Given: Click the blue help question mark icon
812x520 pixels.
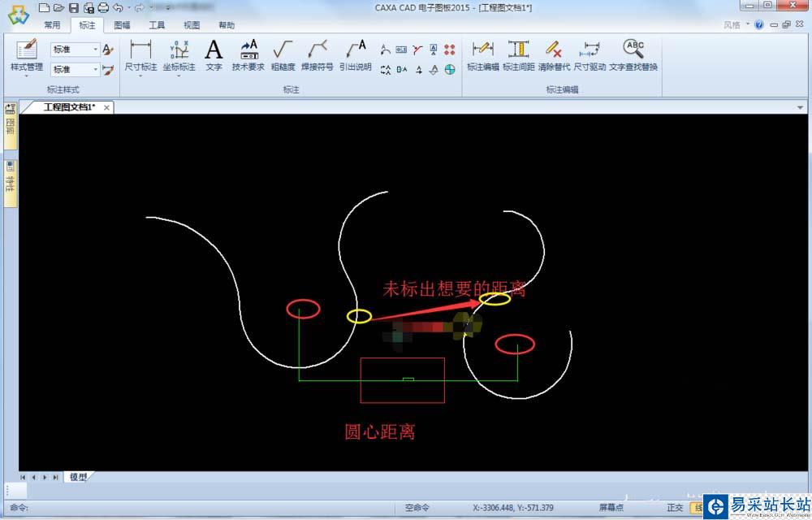Looking at the screenshot, I should [x=759, y=24].
